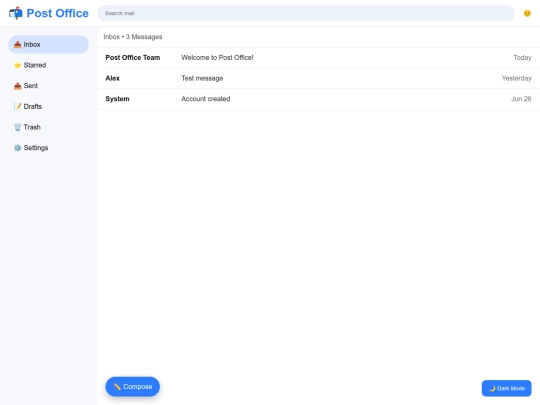Click the Drafts memo icon
This screenshot has height=405, width=540.
(x=18, y=106)
